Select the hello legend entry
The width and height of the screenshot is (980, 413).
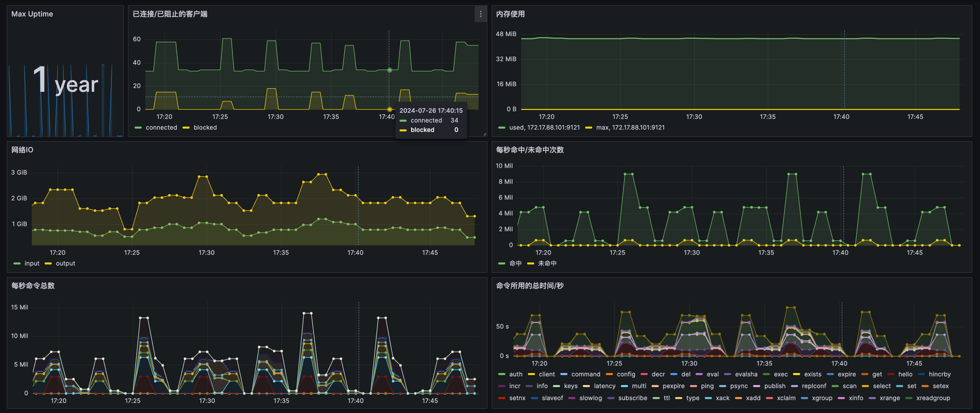coord(905,375)
